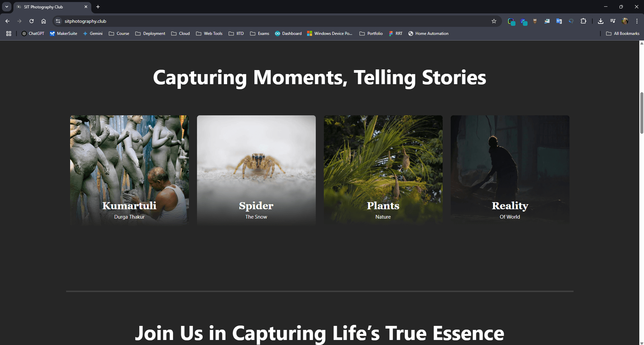
Task: Expand the Web Tools bookmarks folder
Action: coord(209,34)
